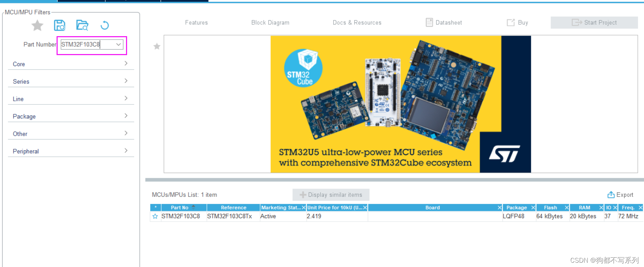Open the Docs & Resources tab
Viewport: 644px width, 267px height.
tap(357, 23)
